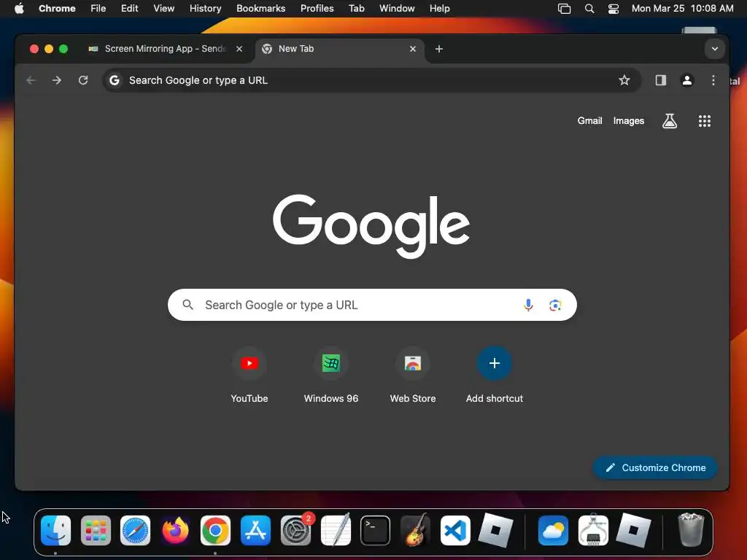Image resolution: width=747 pixels, height=560 pixels.
Task: Search by image with Google Lens
Action: point(555,305)
